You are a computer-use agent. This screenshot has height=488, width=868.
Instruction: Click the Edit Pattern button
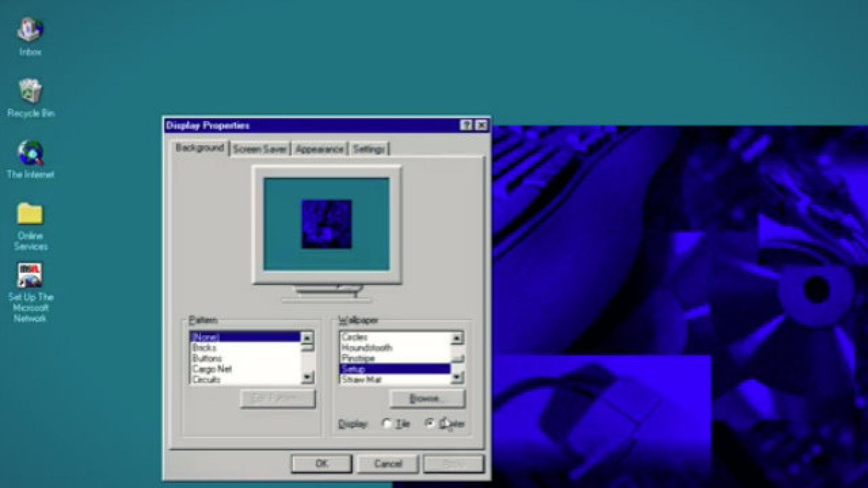point(278,399)
